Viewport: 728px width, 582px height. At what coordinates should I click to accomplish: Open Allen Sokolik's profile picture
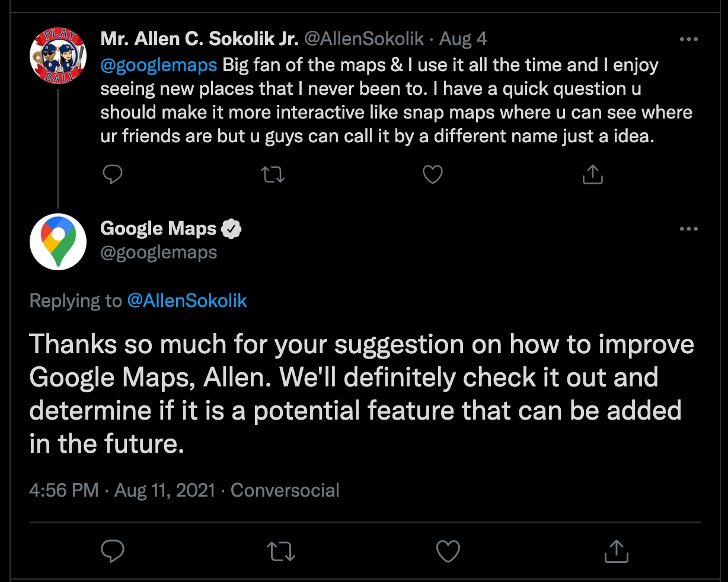pyautogui.click(x=58, y=55)
